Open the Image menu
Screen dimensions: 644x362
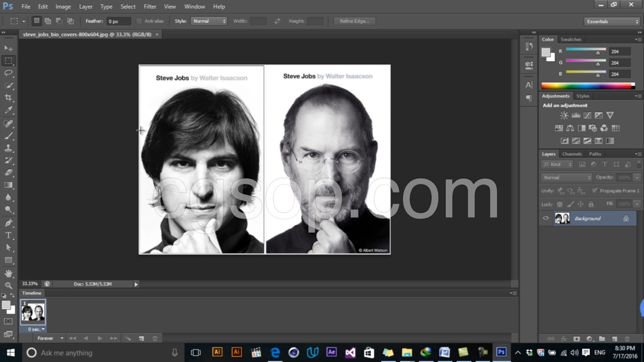63,7
